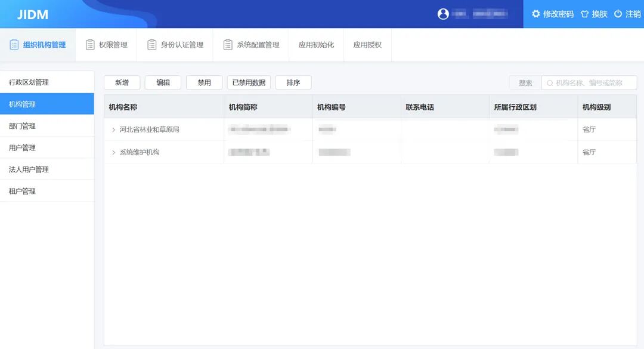Click the user avatar in the header

click(442, 14)
